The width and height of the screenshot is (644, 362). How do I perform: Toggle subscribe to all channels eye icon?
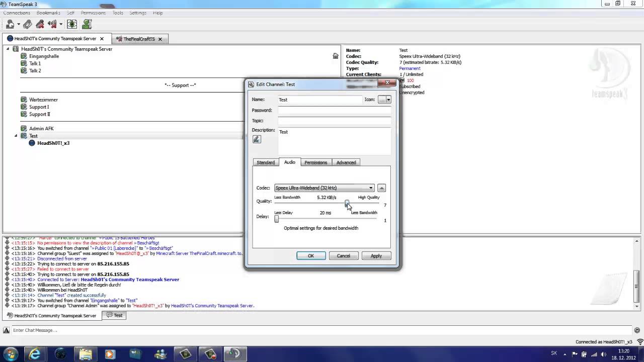(x=72, y=24)
